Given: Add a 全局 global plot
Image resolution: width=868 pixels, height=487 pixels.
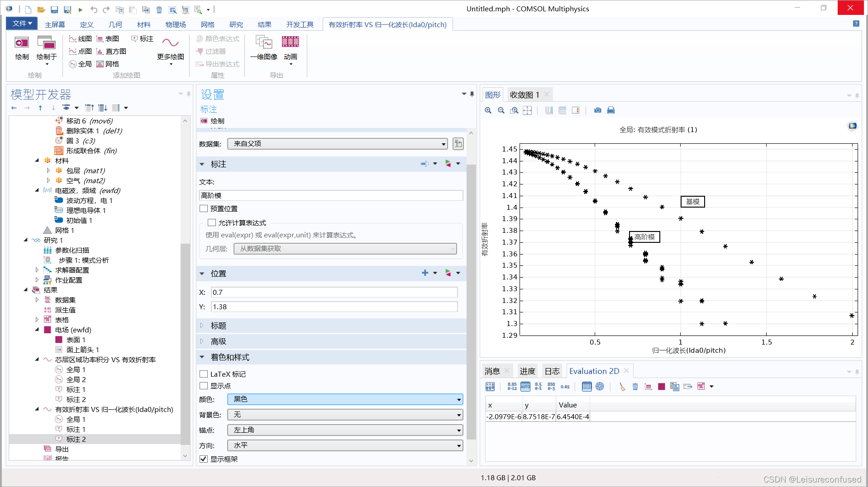Looking at the screenshot, I should (80, 64).
